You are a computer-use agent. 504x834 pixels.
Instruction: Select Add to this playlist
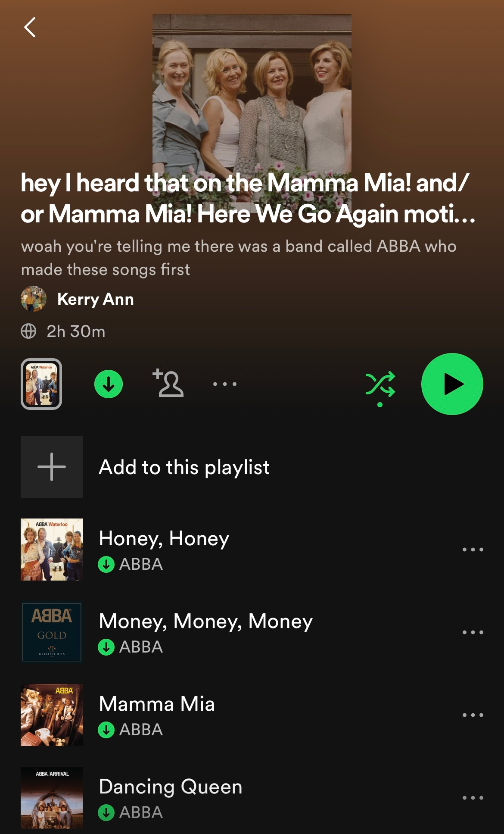(x=184, y=467)
